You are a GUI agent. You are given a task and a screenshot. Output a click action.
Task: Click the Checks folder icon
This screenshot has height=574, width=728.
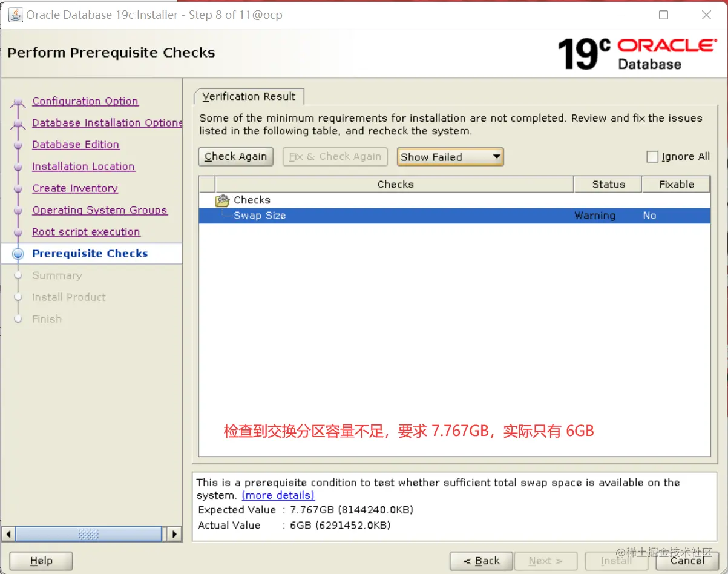(x=223, y=200)
